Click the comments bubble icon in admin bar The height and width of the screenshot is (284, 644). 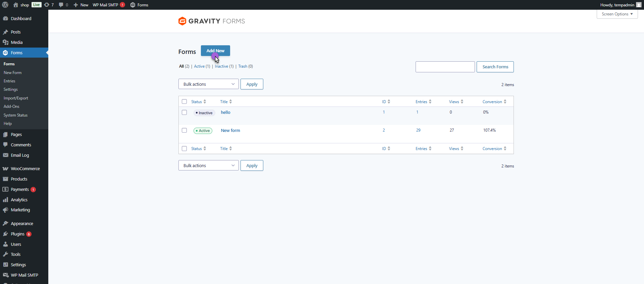pos(63,5)
